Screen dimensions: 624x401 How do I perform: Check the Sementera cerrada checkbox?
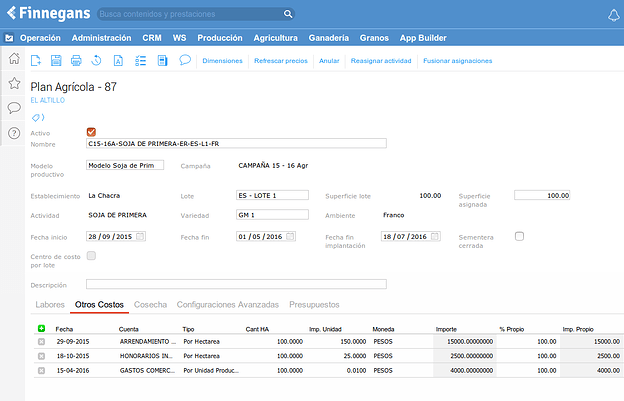(519, 236)
